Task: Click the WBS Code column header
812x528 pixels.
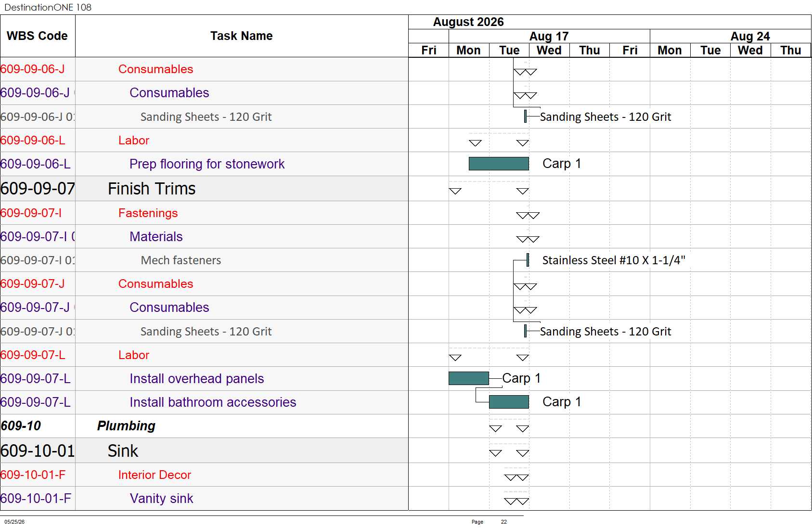Action: point(38,36)
